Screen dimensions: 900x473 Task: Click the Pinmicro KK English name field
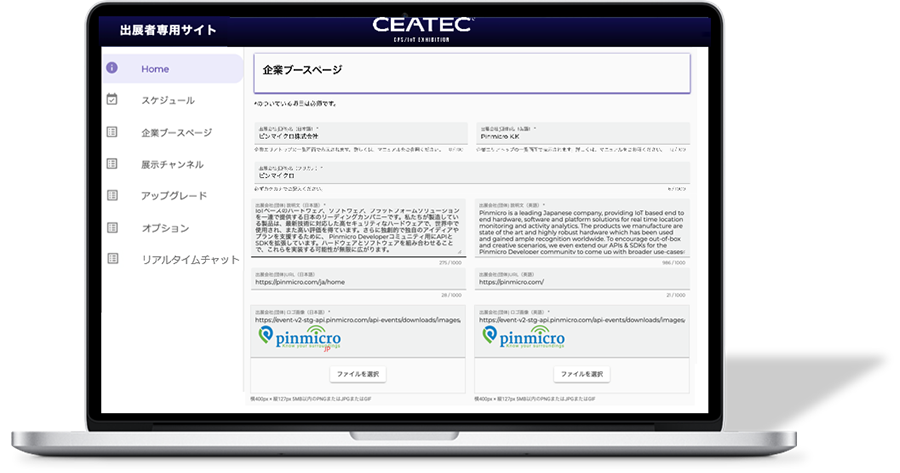(583, 133)
